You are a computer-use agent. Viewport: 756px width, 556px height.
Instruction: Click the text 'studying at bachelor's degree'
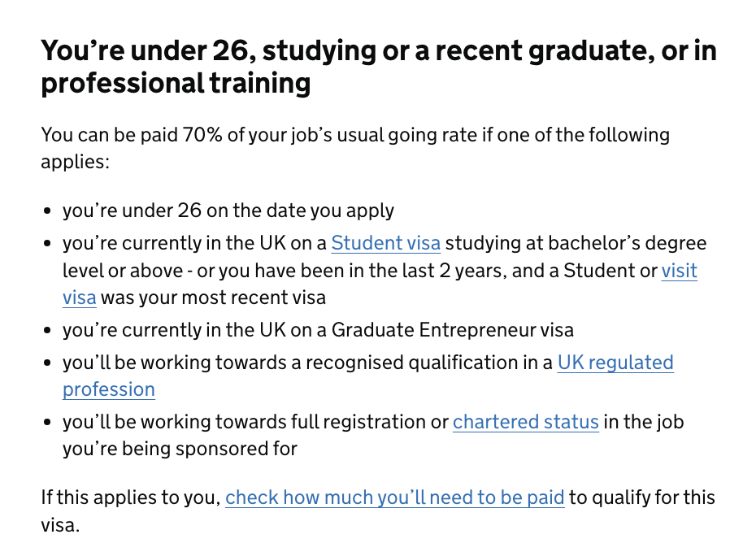(576, 243)
